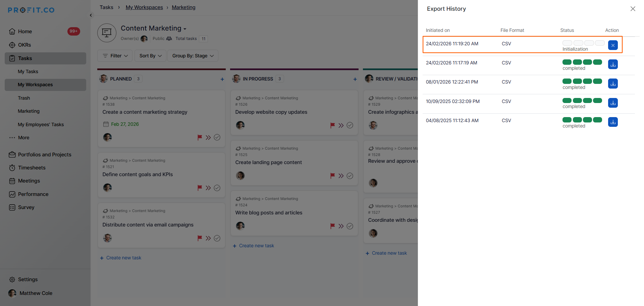The image size is (644, 306).
Task: Mark 'Create a content marketing strategy' as complete
Action: pos(217,137)
